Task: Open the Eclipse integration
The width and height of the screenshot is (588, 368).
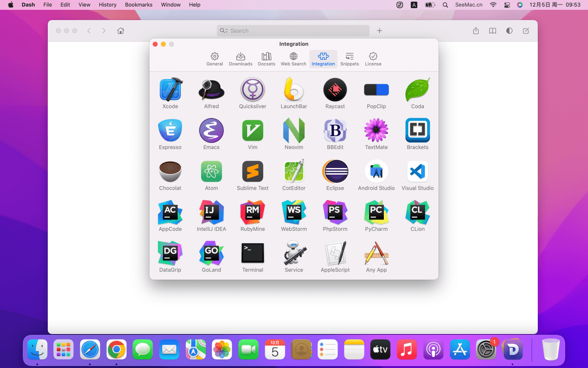Action: pos(335,171)
